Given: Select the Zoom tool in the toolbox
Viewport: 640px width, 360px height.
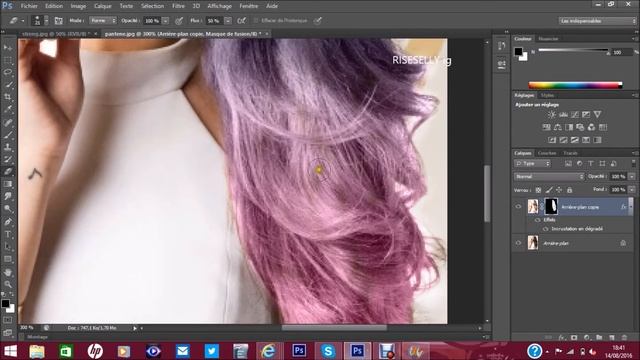Looking at the screenshot, I should 8,284.
